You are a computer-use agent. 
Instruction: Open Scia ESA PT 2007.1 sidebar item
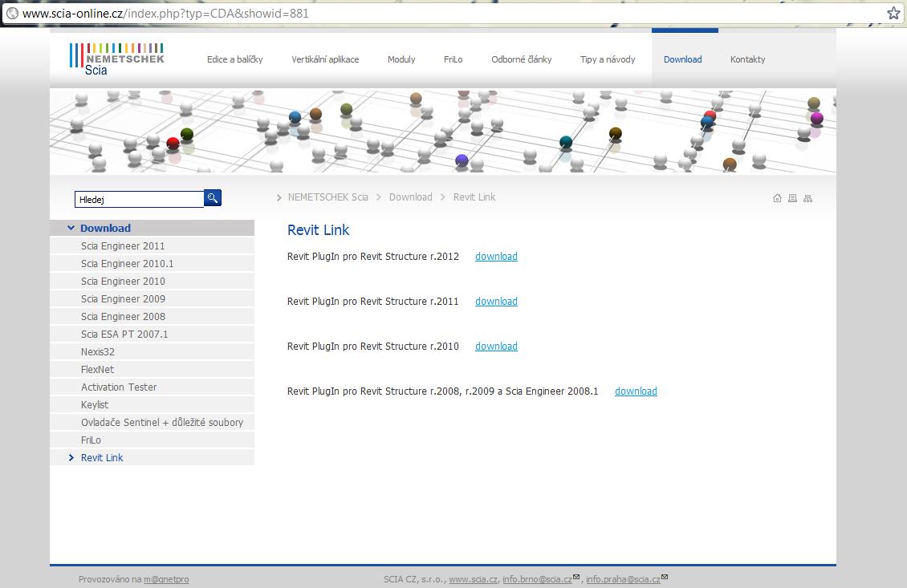[153, 335]
